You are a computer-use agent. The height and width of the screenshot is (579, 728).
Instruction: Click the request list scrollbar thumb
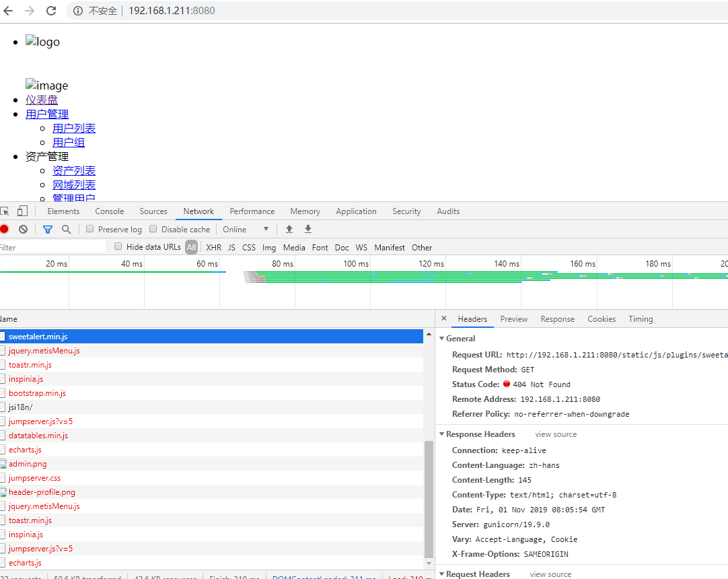click(429, 499)
